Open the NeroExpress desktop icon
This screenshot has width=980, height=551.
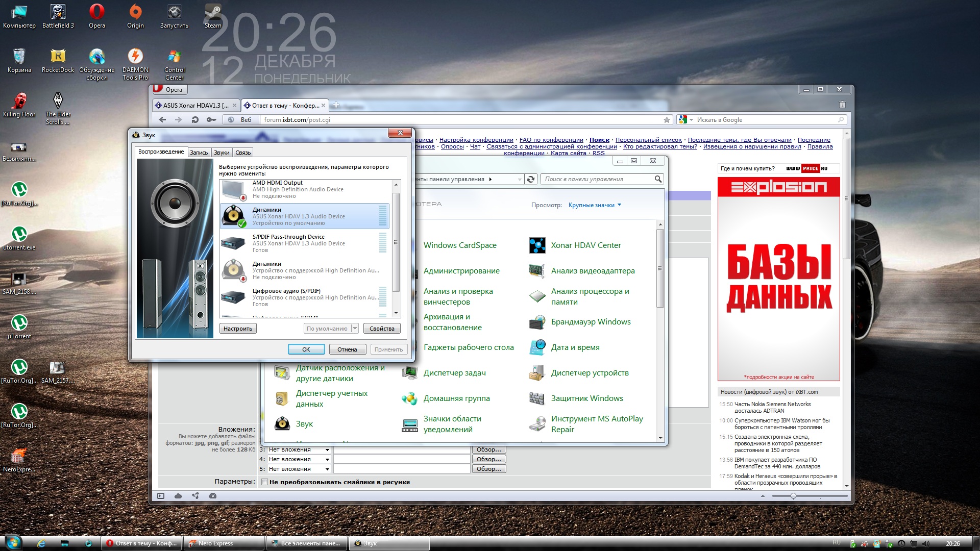(19, 460)
